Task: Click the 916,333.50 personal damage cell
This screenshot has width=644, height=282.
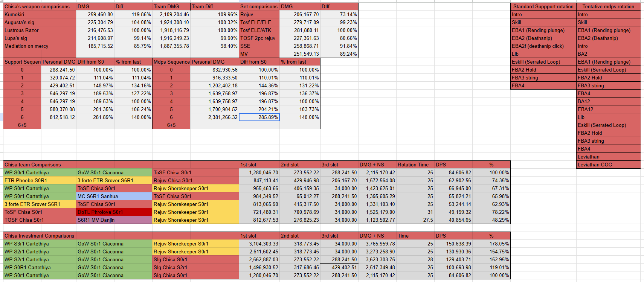Action: coord(215,78)
